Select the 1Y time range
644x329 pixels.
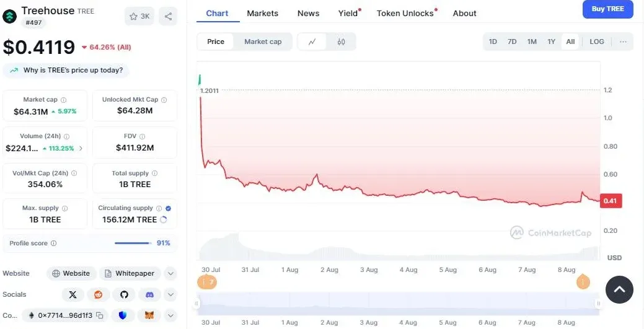pyautogui.click(x=551, y=42)
